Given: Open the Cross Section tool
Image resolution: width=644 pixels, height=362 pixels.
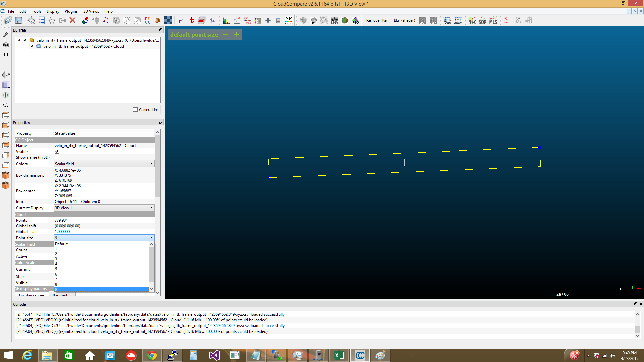Looking at the screenshot, I should pos(201,20).
